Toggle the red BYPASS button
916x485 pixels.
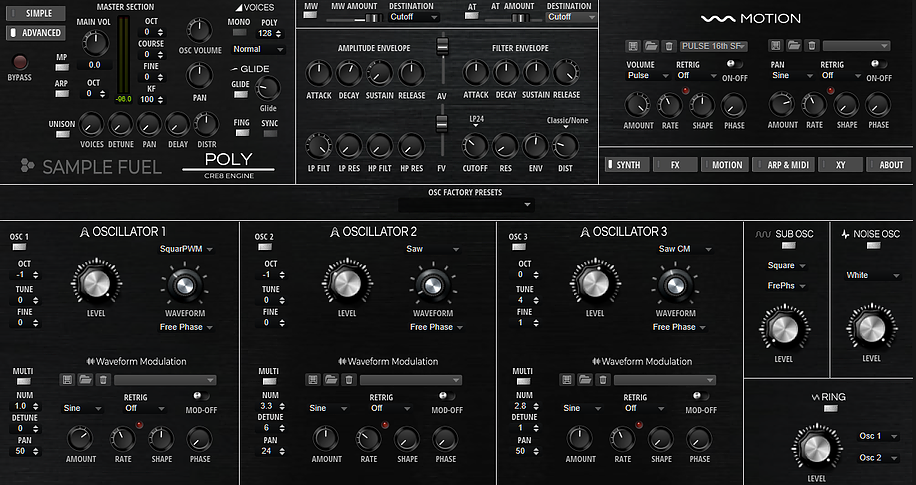coord(20,62)
